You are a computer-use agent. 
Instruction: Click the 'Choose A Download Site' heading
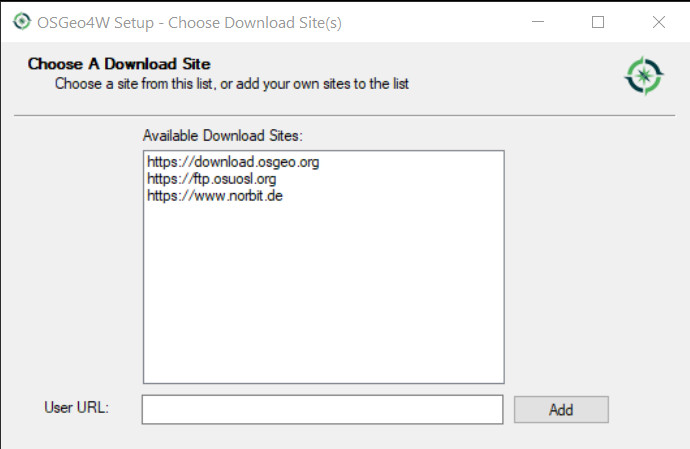(x=119, y=64)
